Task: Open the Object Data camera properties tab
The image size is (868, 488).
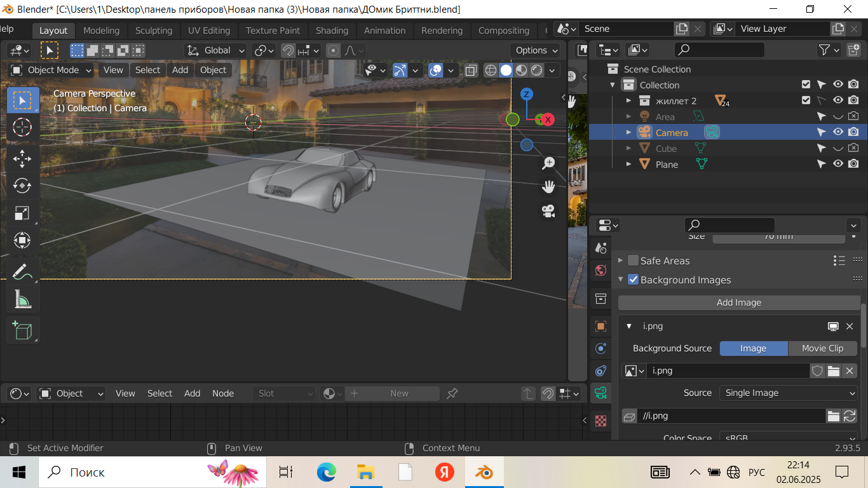Action: pos(600,393)
